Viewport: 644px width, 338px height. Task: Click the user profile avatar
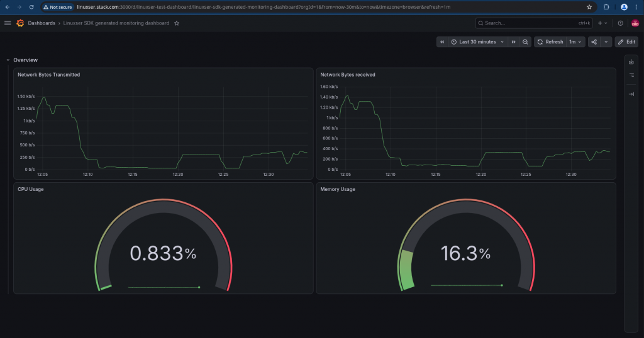(x=635, y=23)
